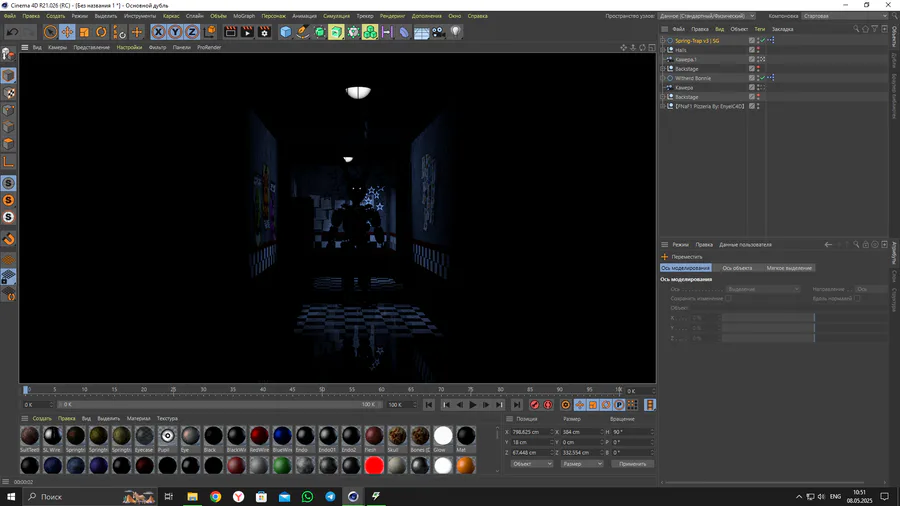Add a camera object from toolbar
The height and width of the screenshot is (506, 900).
439,32
